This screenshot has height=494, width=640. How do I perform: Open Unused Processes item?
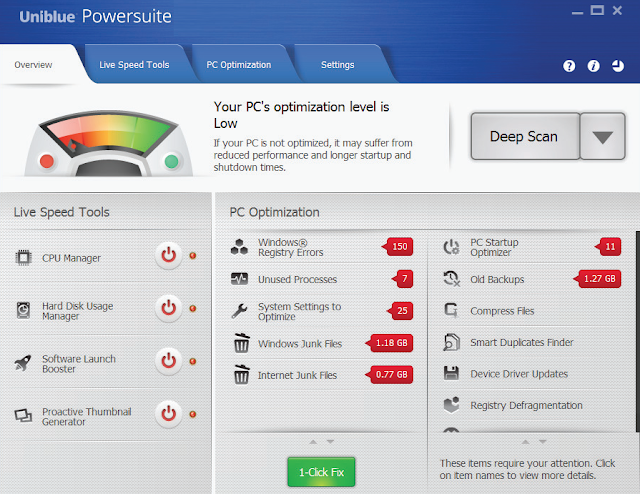(298, 279)
